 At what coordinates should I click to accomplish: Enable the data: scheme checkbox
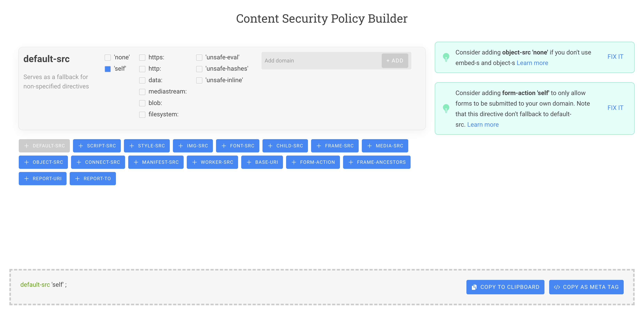pos(142,80)
